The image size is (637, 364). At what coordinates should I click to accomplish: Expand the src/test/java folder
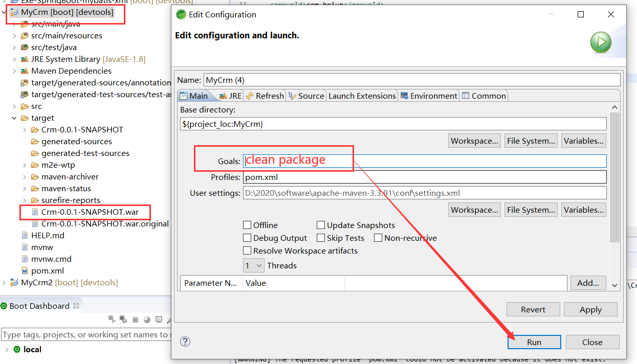[x=14, y=47]
